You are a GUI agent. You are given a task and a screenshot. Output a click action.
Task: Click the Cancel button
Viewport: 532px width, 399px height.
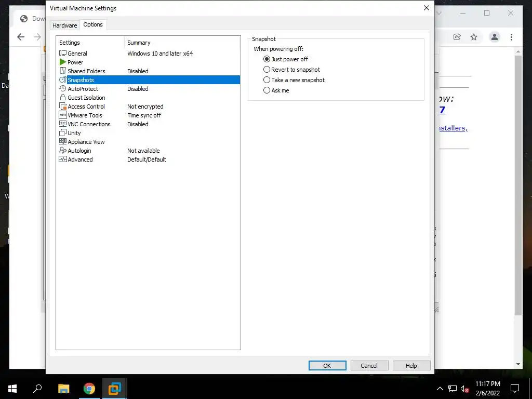pos(369,365)
